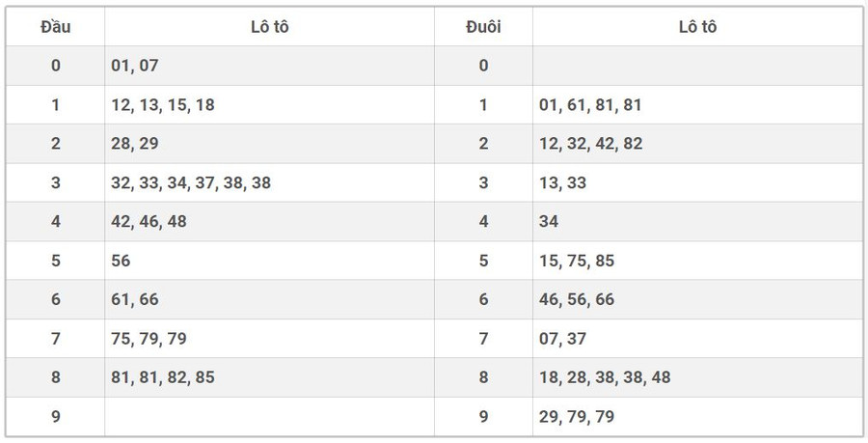Screen dimensions: 868x443
Task: Click the cell 32, 33, 34, 37, 38, 38
Action: click(x=191, y=182)
